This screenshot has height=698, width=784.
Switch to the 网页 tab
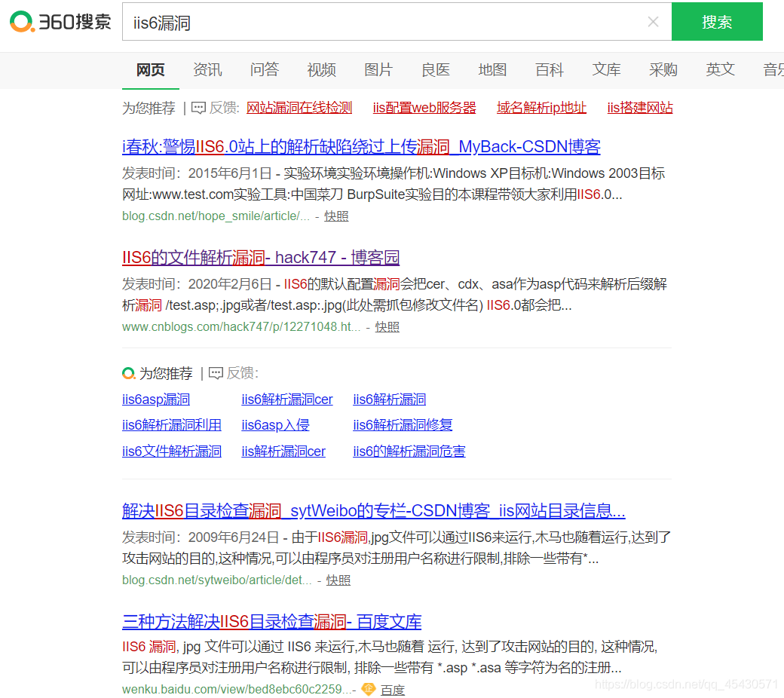pyautogui.click(x=151, y=69)
